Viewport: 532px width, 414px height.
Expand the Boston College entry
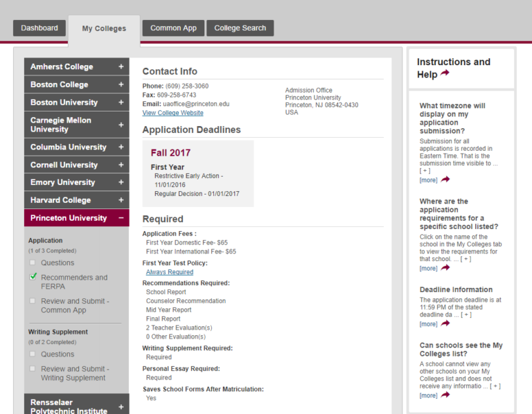(x=121, y=84)
